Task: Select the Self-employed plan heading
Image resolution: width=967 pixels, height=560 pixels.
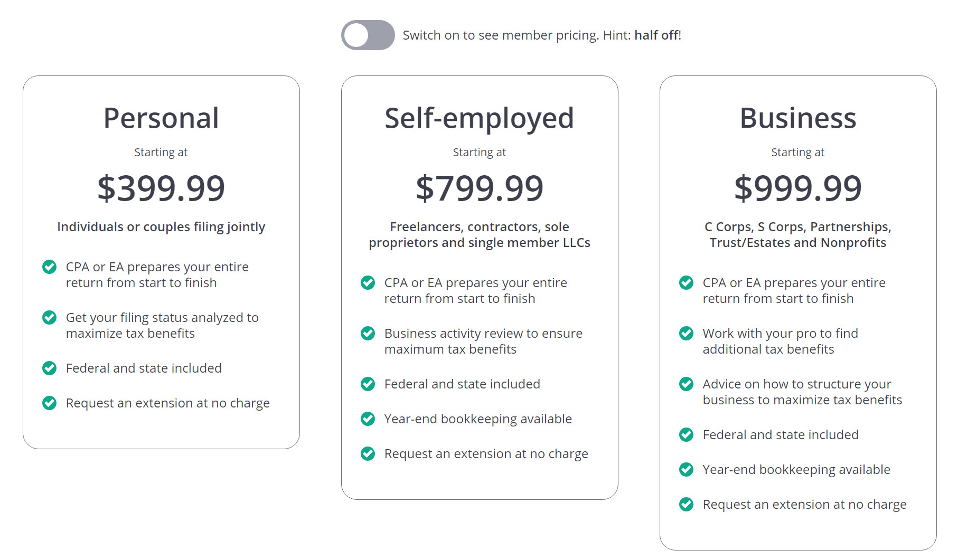Action: point(480,118)
